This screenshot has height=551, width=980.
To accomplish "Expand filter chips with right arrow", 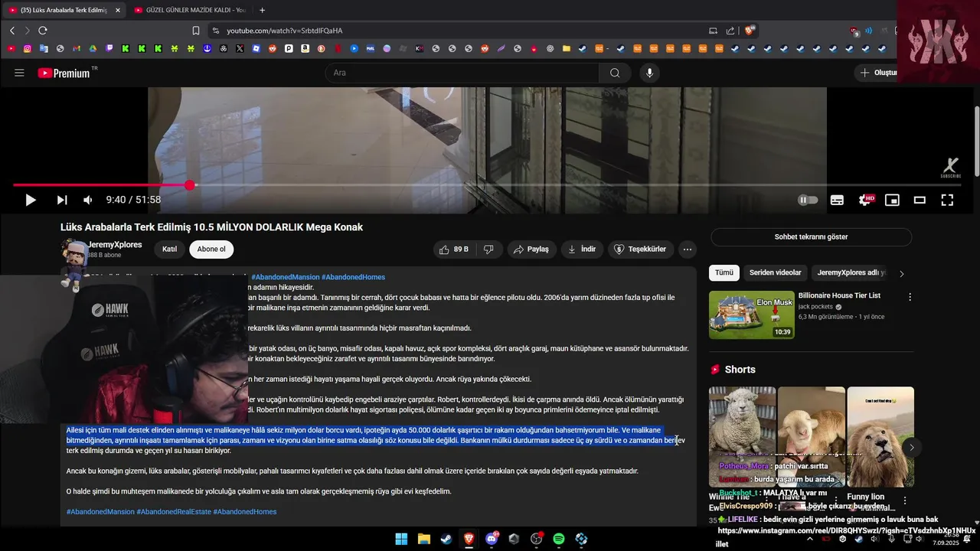I will tap(901, 273).
